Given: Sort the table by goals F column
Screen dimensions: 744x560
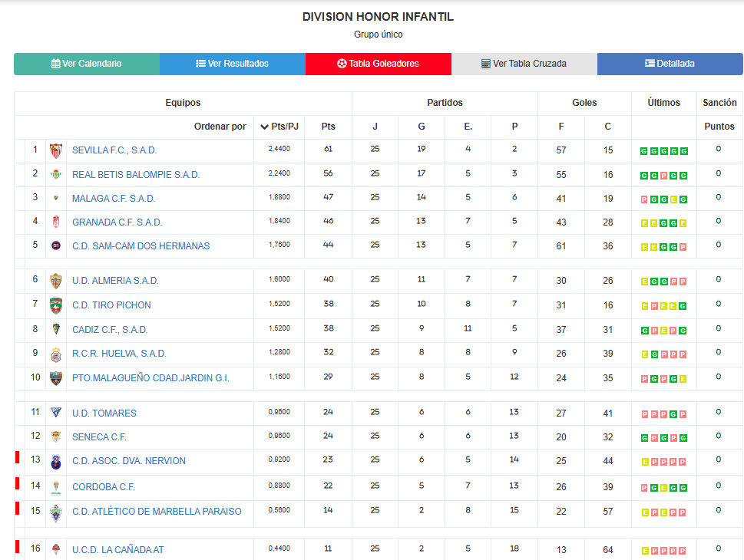Looking at the screenshot, I should click(560, 127).
